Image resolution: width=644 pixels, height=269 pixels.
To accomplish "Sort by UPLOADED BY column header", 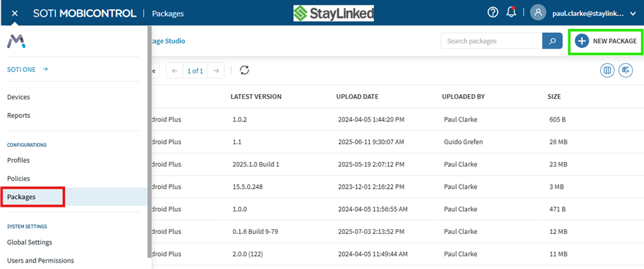I will (x=463, y=97).
